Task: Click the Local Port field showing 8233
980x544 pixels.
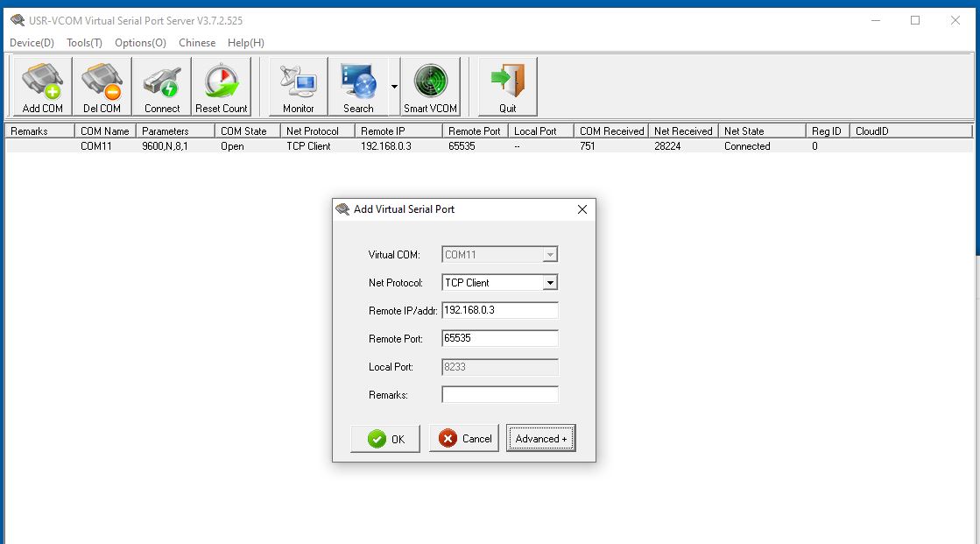Action: 499,367
